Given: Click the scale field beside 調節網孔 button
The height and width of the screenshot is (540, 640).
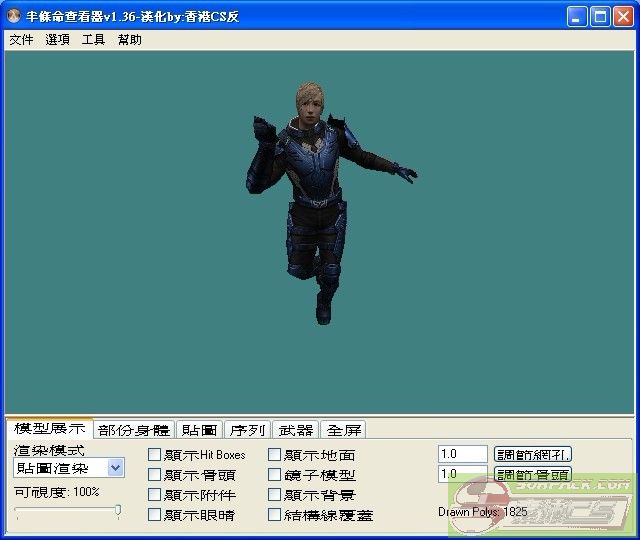Looking at the screenshot, I should [462, 454].
